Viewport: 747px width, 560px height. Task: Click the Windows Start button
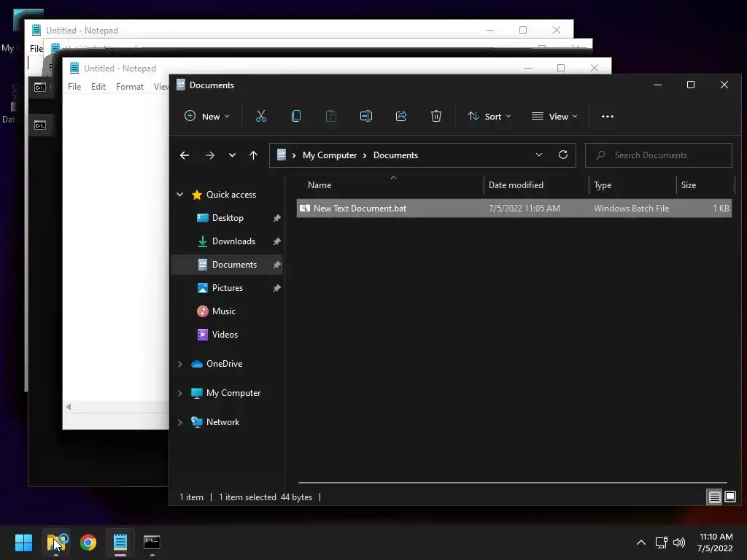tap(23, 542)
